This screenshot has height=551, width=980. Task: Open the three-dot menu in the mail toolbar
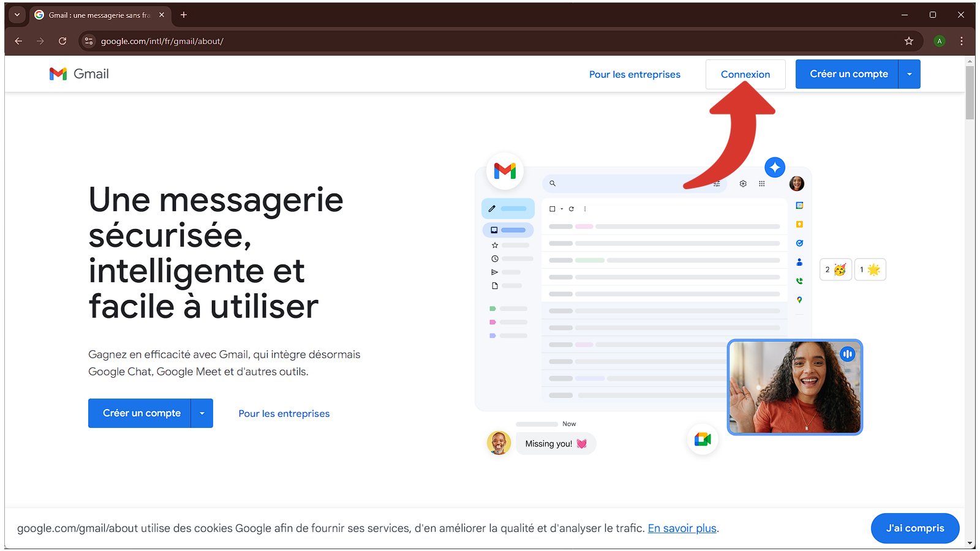coord(585,209)
